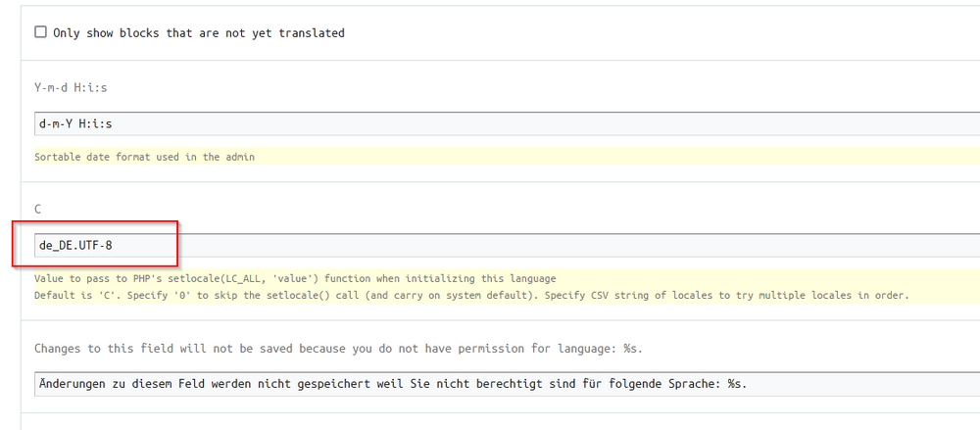
Task: Focus the "de_DE.UTF-8" locale input field
Action: [490, 247]
